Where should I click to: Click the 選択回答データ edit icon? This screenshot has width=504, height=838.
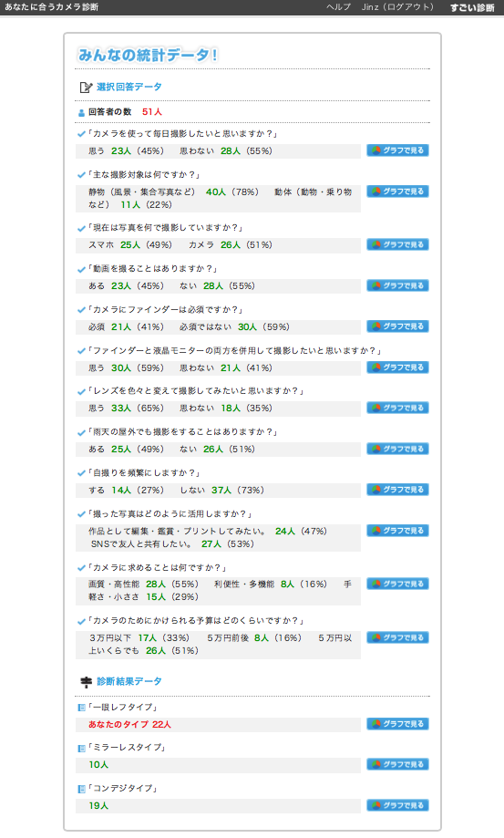coord(86,88)
